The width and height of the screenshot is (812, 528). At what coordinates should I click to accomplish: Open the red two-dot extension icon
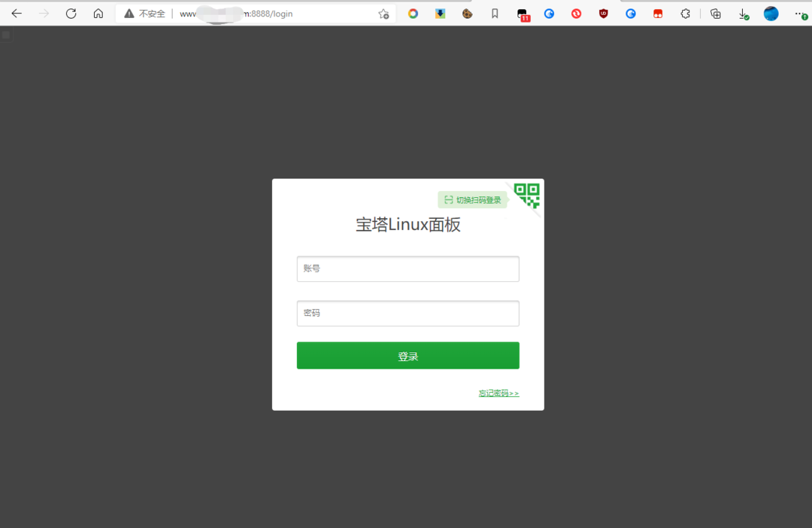(658, 14)
